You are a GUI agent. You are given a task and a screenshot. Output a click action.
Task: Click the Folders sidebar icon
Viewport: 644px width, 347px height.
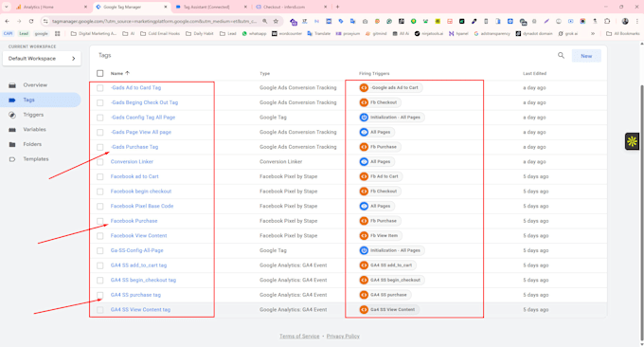click(12, 144)
